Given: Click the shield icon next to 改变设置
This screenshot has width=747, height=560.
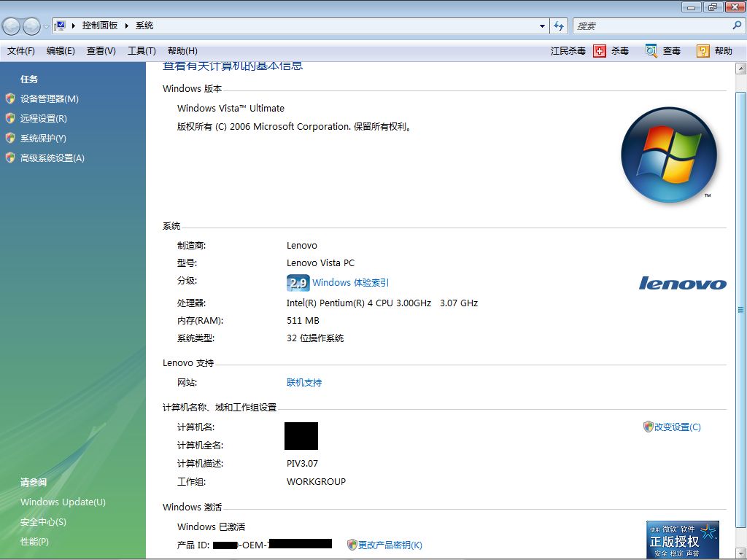Looking at the screenshot, I should point(648,427).
